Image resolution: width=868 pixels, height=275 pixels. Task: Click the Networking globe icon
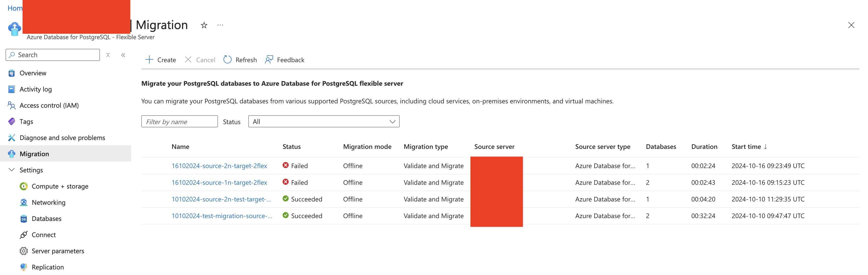click(23, 202)
